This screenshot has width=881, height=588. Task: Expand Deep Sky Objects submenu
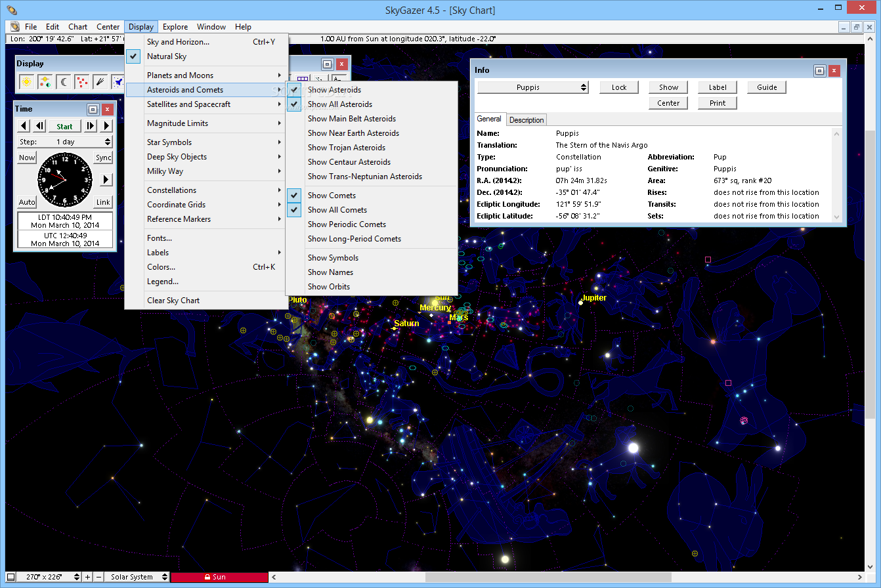(x=206, y=157)
